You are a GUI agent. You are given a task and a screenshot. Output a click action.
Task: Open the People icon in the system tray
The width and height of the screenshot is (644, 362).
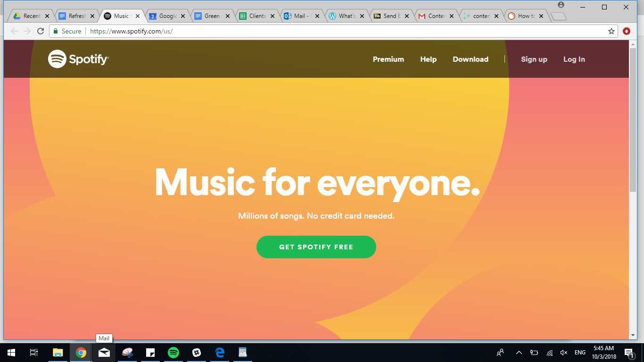pos(500,353)
